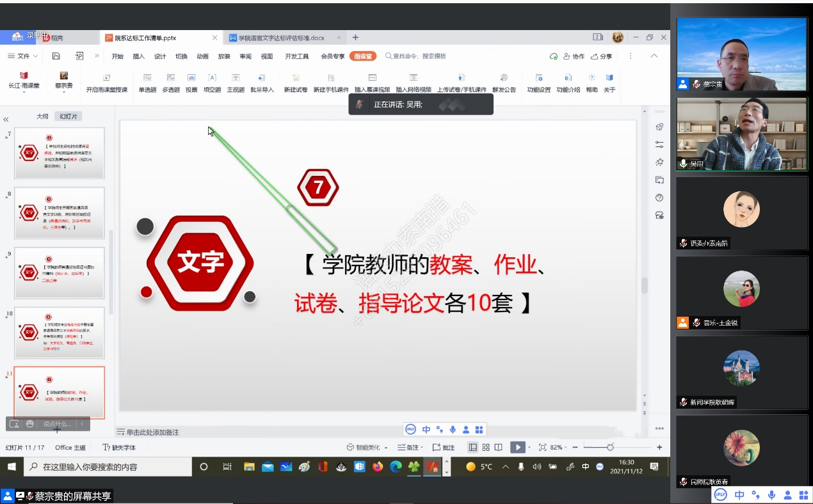
Task: Switch to normal view in status bar
Action: tap(473, 448)
